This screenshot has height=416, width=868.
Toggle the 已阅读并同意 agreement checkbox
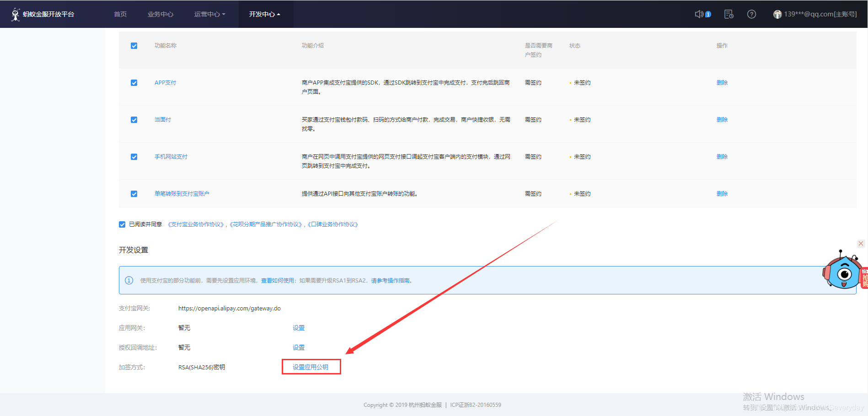click(122, 224)
